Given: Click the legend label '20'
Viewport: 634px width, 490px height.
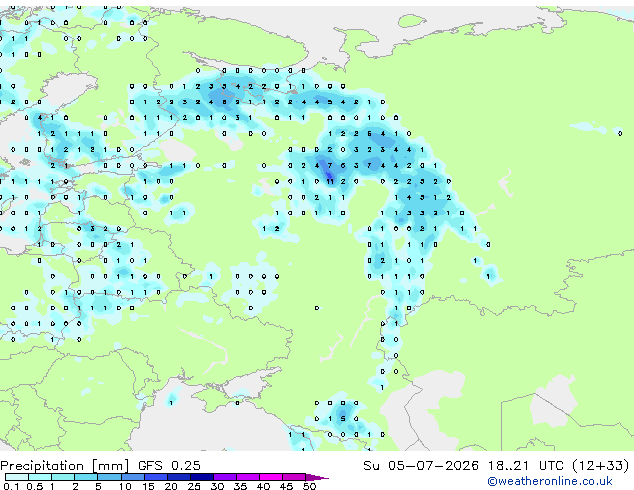Looking at the screenshot, I should (x=171, y=486).
